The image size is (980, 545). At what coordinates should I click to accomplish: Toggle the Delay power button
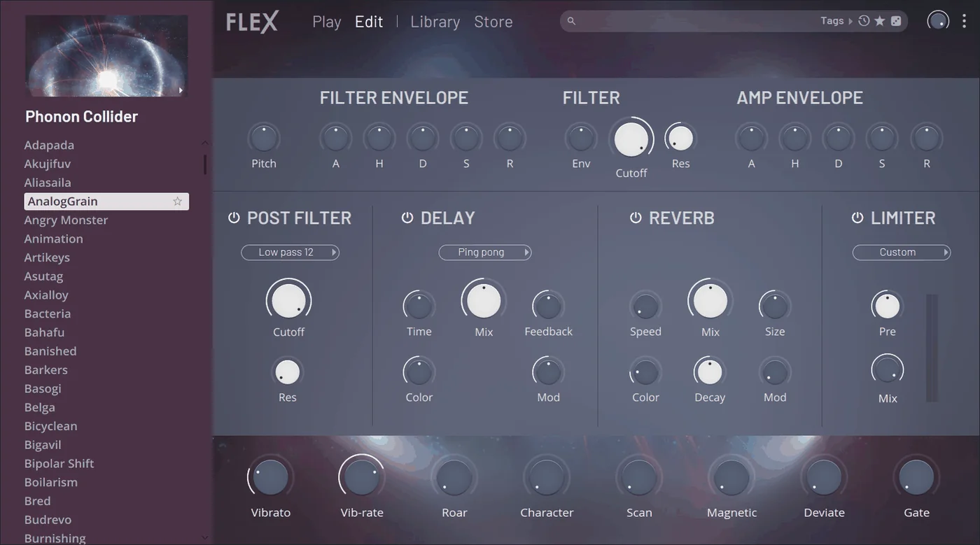tap(407, 218)
